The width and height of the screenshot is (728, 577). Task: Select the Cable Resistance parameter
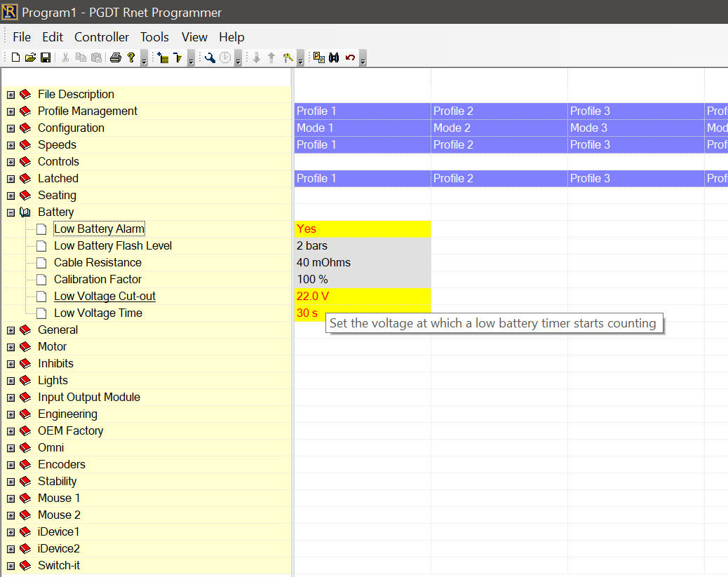click(97, 263)
